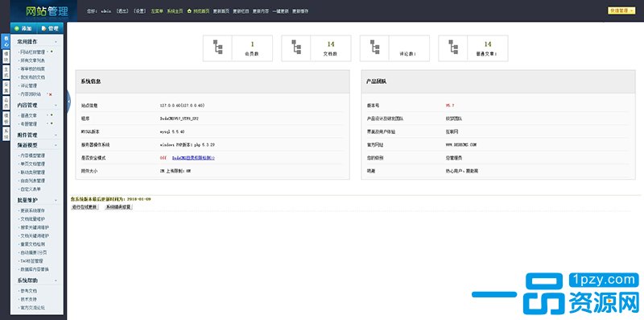Collapse the 系统帮助 section arrow

tap(56, 281)
